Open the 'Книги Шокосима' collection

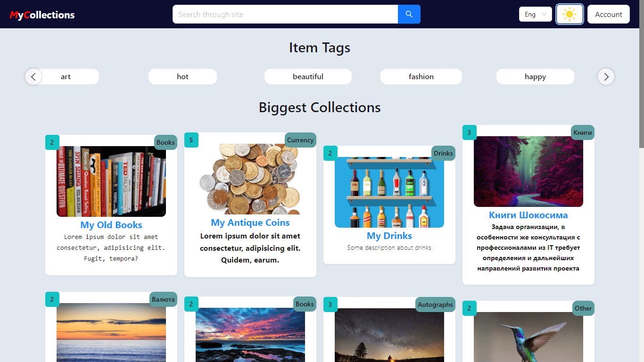click(x=528, y=215)
